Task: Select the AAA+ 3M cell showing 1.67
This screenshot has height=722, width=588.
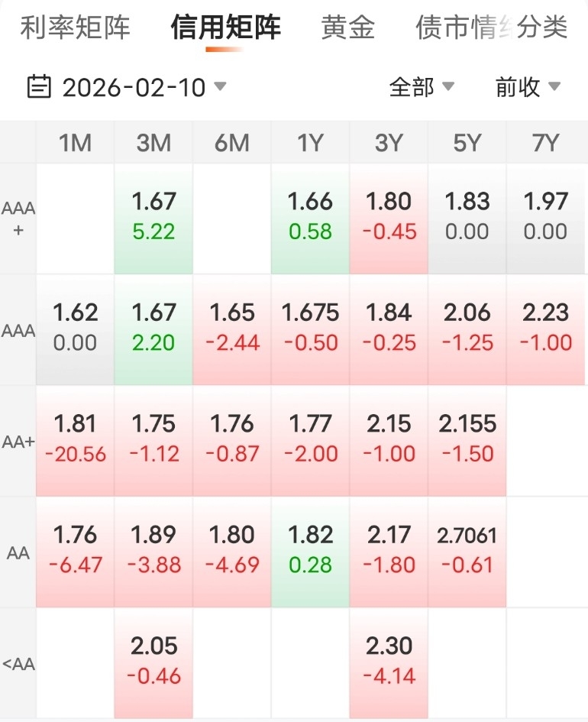Action: [x=153, y=217]
